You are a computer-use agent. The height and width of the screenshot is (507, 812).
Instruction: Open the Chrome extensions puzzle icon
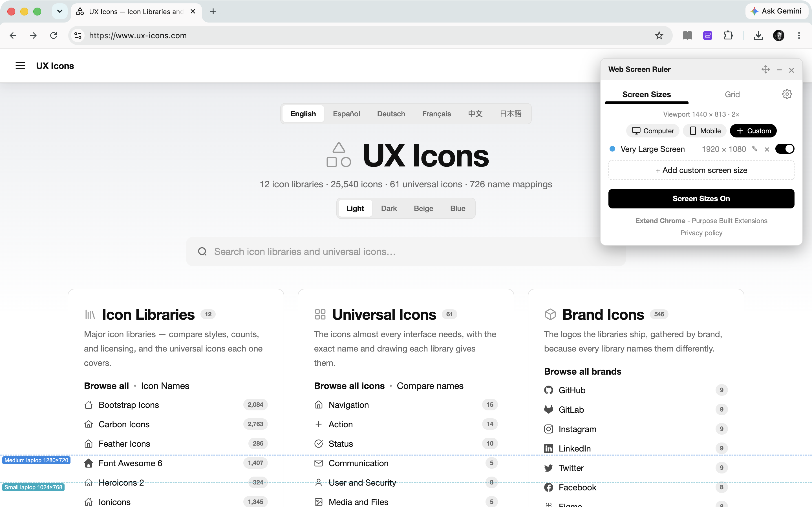(728, 35)
